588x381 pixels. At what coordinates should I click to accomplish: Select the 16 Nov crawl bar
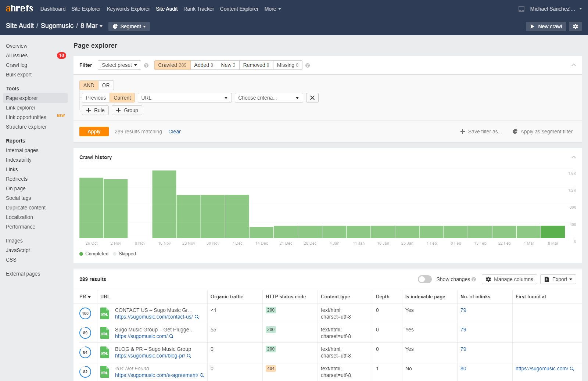click(164, 204)
